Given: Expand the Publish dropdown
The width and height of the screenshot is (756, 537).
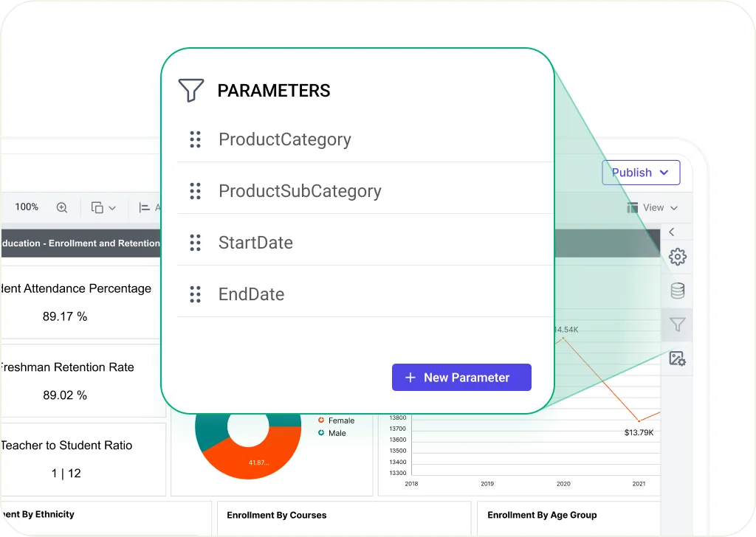Looking at the screenshot, I should [x=640, y=173].
